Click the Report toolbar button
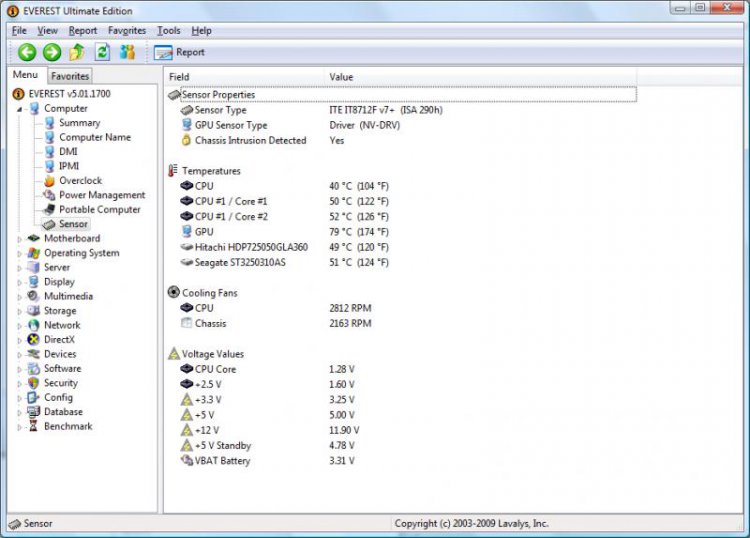The width and height of the screenshot is (750, 538). pos(179,52)
